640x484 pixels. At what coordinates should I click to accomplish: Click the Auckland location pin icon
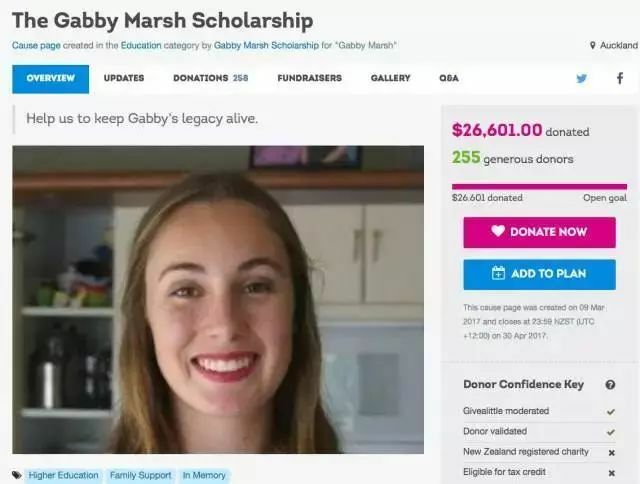click(593, 45)
